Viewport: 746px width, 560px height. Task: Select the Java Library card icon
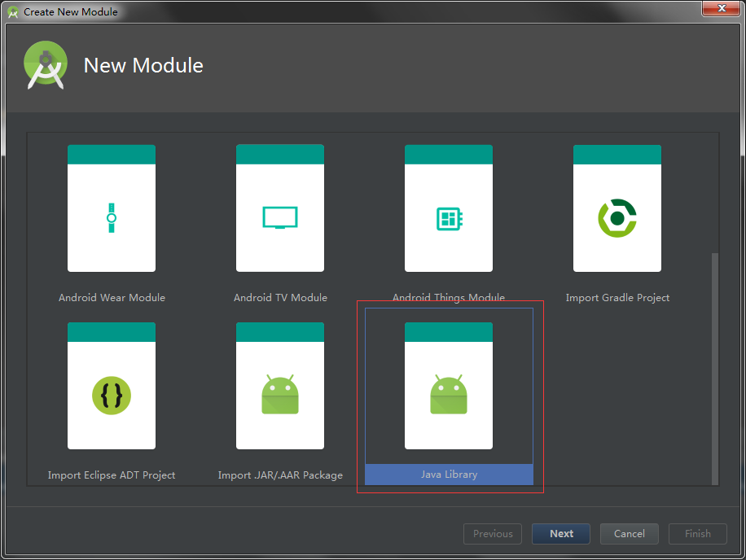(x=448, y=386)
